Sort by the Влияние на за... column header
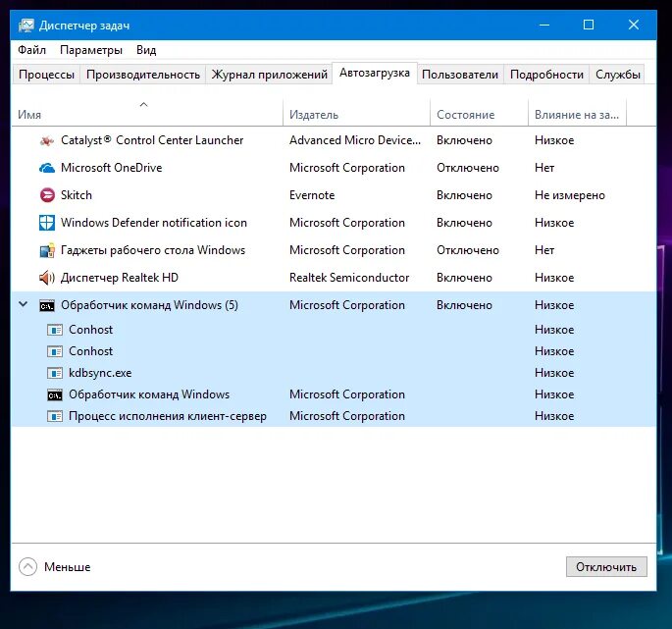This screenshot has width=672, height=629. tap(577, 115)
